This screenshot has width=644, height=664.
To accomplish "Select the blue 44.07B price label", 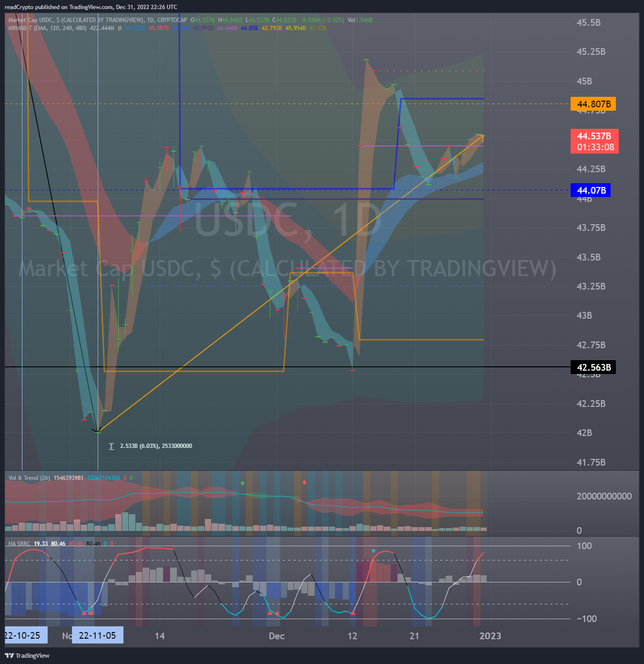I will pos(590,190).
